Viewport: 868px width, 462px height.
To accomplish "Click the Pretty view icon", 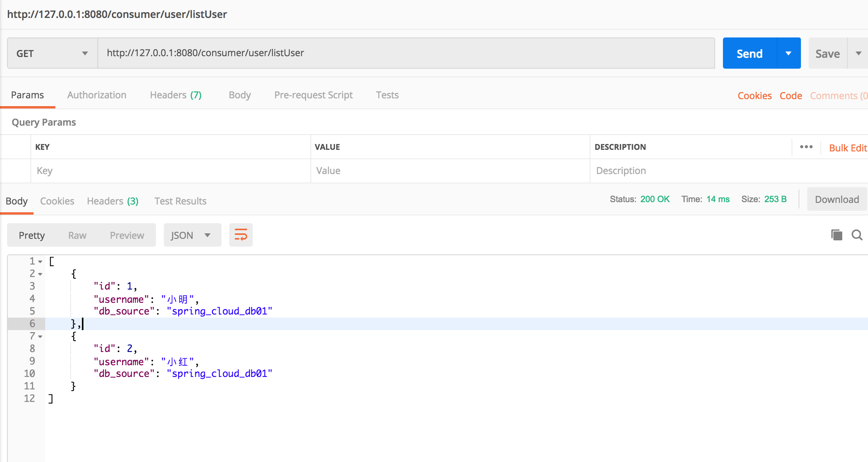I will (32, 235).
